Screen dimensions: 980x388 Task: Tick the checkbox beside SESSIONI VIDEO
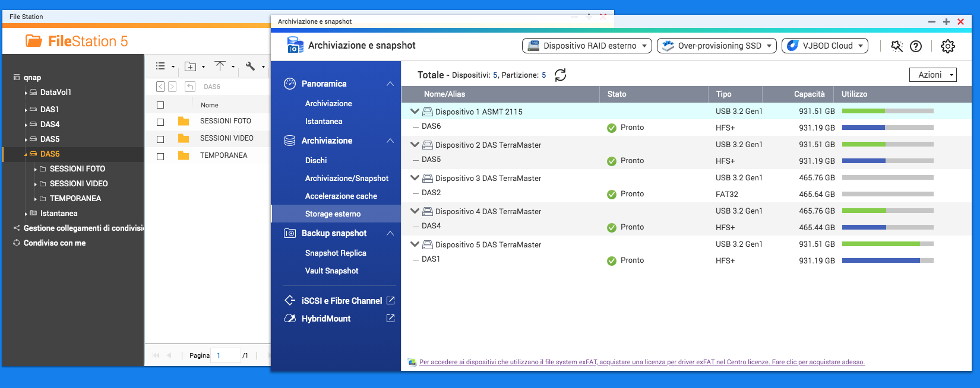pos(160,139)
